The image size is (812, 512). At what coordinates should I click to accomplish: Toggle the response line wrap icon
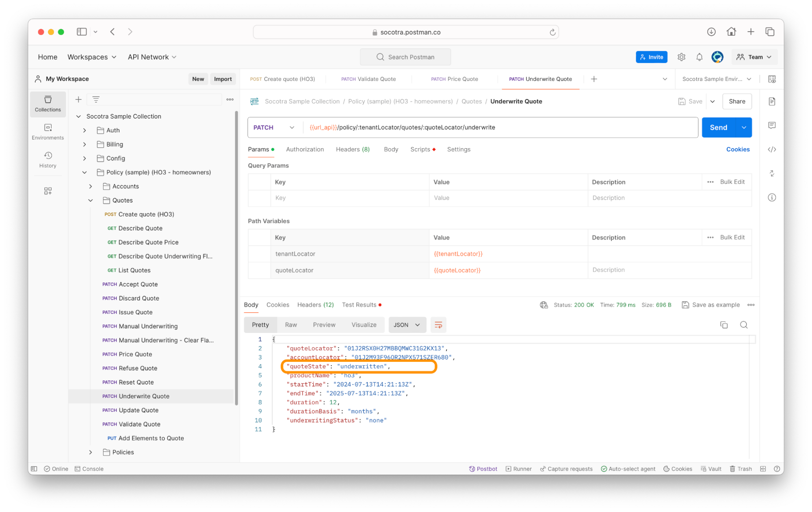click(x=438, y=325)
